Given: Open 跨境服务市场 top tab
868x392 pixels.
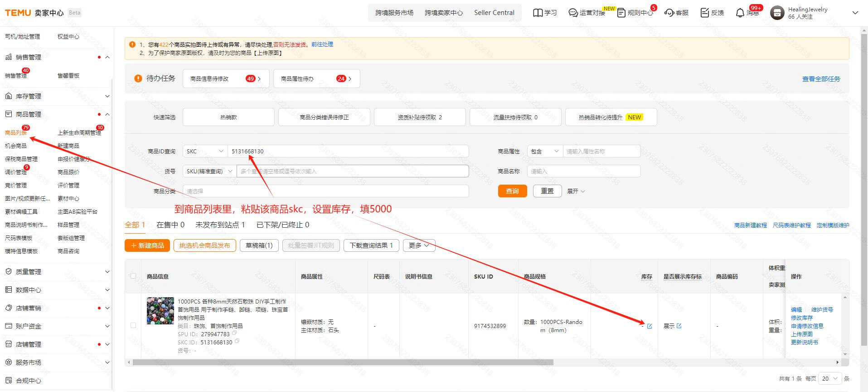Looking at the screenshot, I should 394,13.
